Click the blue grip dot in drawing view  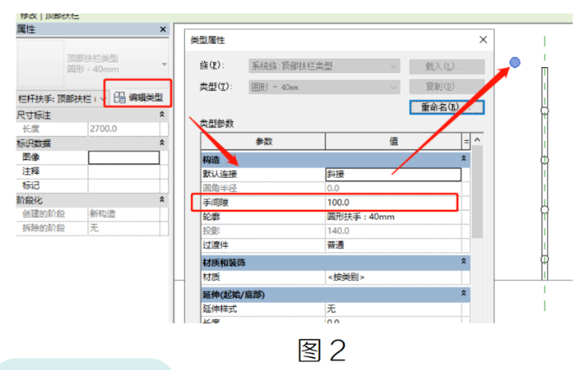click(515, 62)
